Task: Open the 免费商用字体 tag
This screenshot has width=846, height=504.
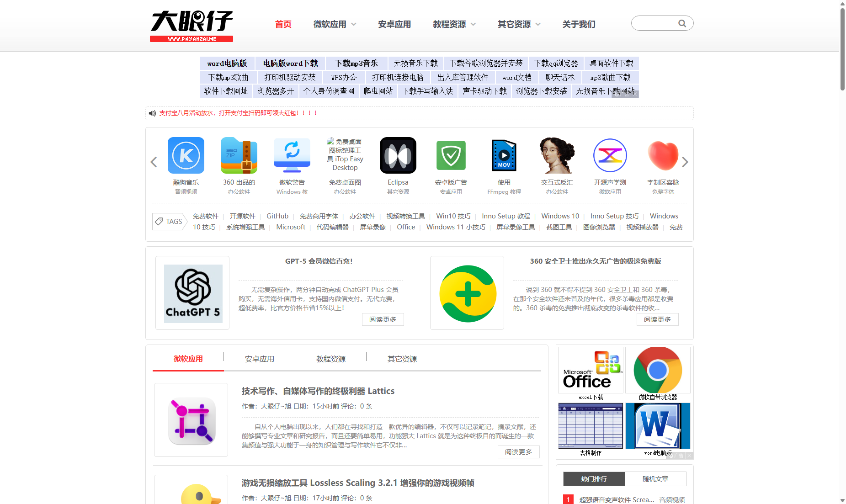Action: tap(319, 216)
